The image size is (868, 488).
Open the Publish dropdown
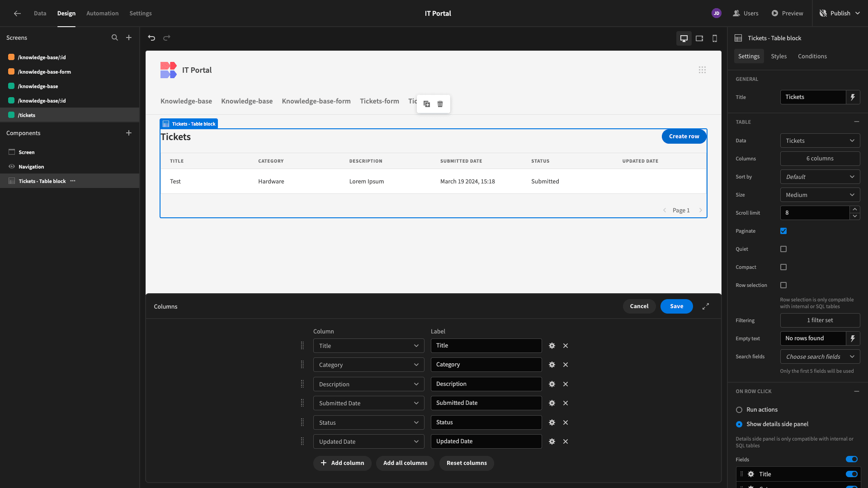(x=840, y=14)
